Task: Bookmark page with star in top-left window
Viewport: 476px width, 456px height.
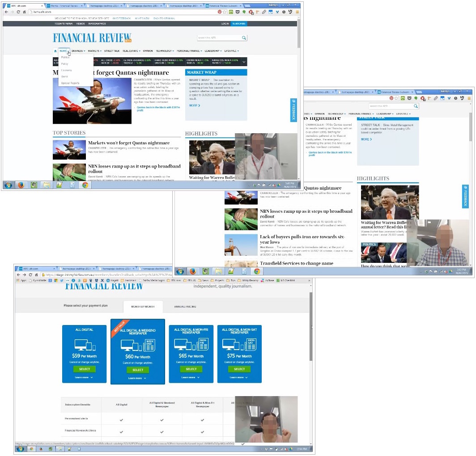Action: coord(224,12)
